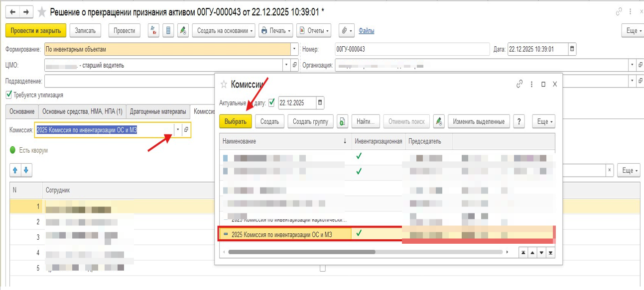Open the Комиссия field linked-form icon
This screenshot has height=290, width=644.
click(186, 130)
